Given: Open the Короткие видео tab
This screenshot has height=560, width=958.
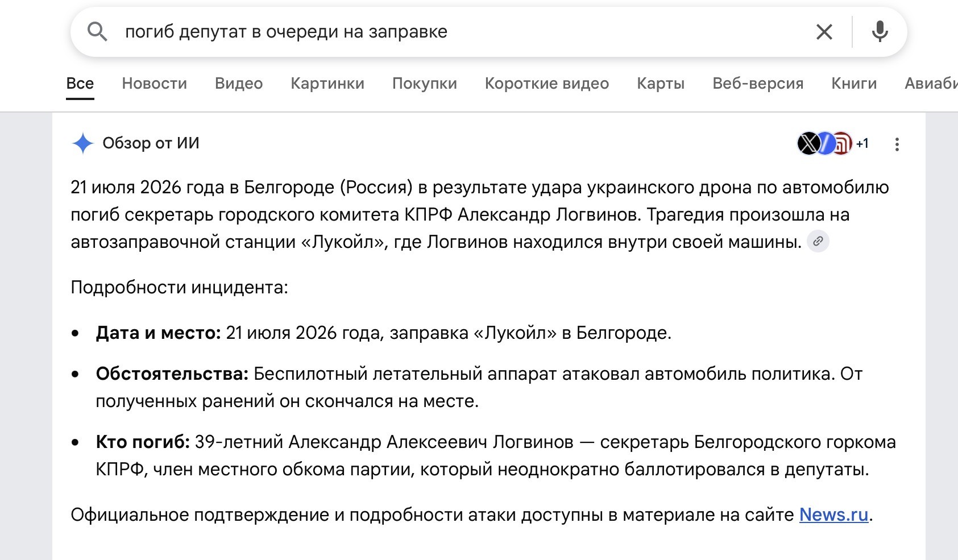Looking at the screenshot, I should tap(547, 84).
